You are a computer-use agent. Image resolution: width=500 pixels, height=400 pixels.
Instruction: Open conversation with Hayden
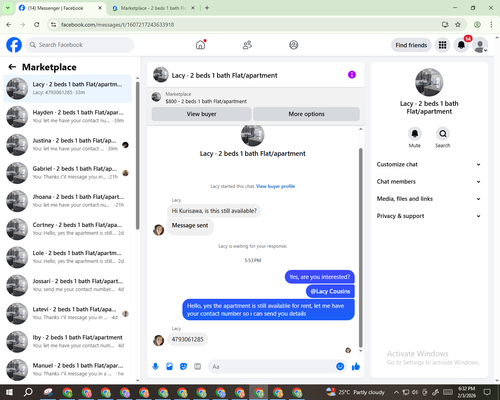67,117
